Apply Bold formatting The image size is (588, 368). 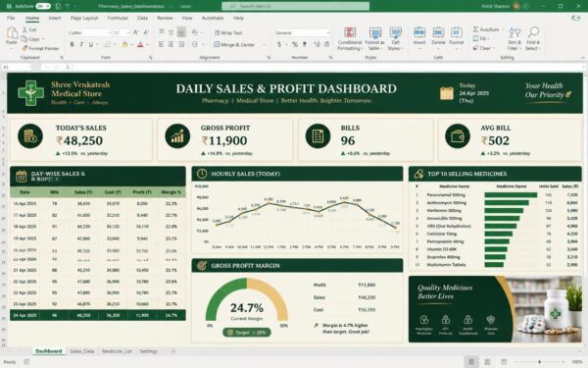[x=72, y=44]
